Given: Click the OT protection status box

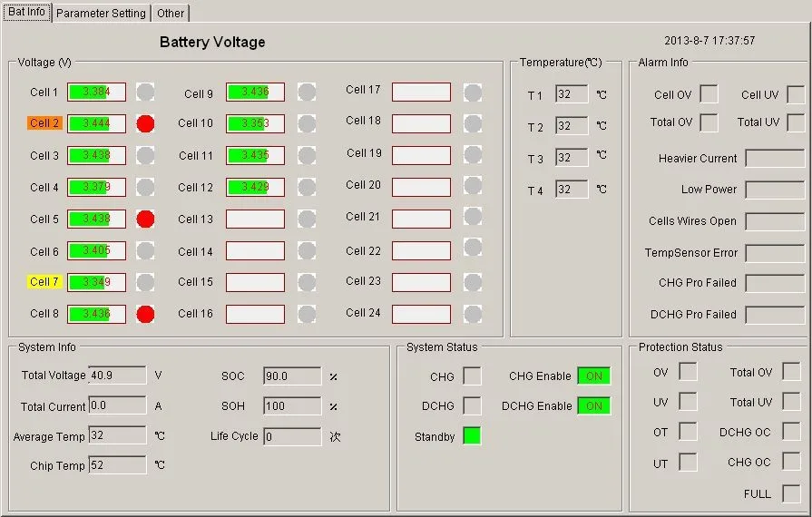Looking at the screenshot, I should coord(688,432).
